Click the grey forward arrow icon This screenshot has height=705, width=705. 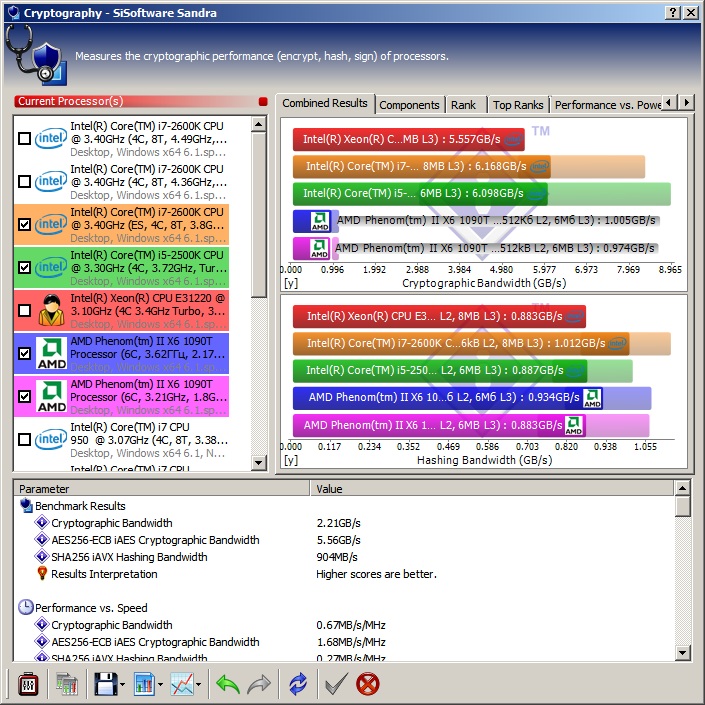[x=259, y=684]
